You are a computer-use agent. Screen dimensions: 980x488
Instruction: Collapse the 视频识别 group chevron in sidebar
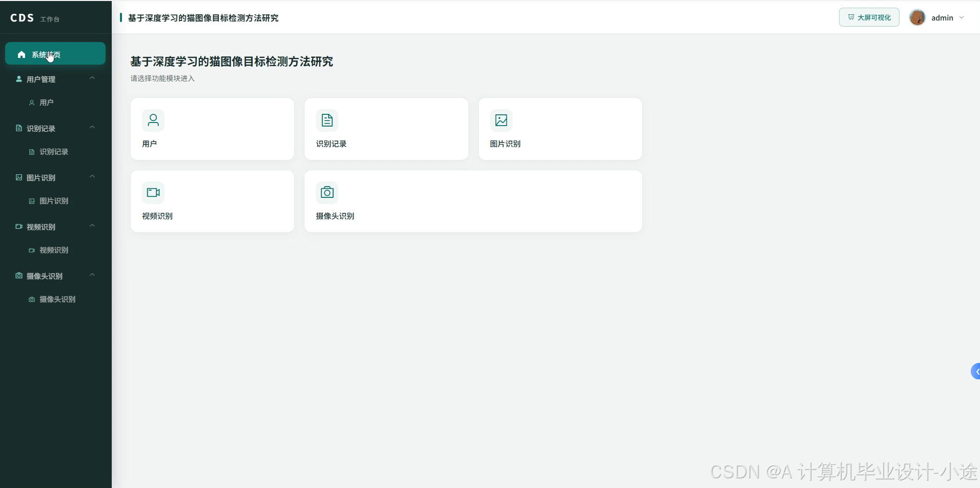92,226
